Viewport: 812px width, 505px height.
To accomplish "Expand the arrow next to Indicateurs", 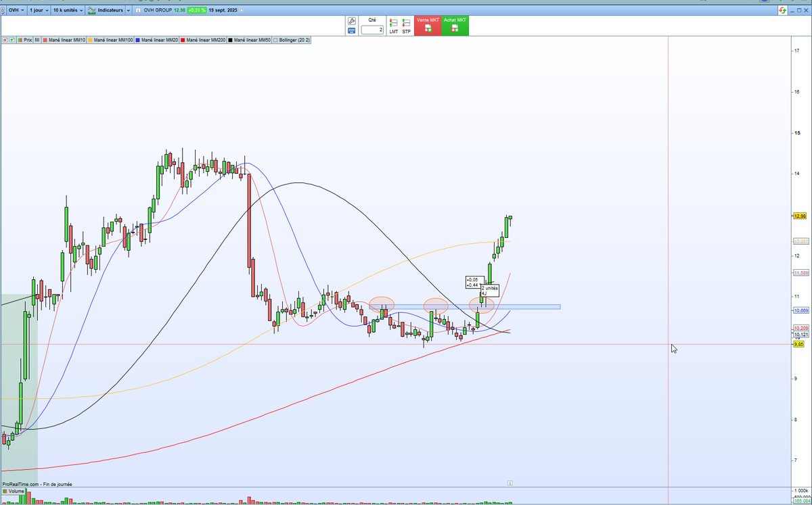I will point(129,11).
